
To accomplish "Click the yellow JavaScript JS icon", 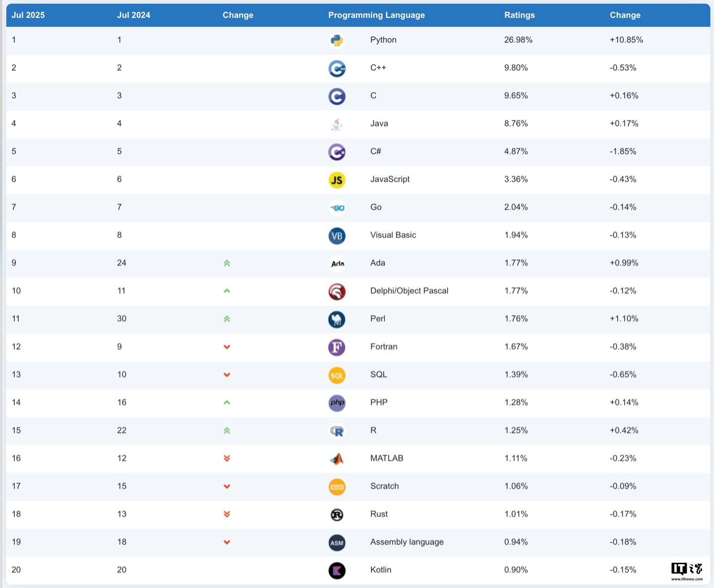I will (x=337, y=180).
